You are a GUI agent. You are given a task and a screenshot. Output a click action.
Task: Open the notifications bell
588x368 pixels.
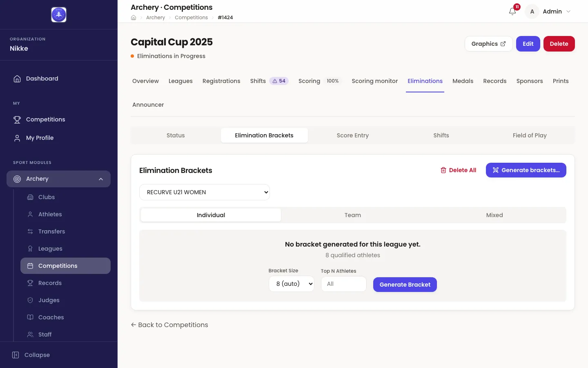tap(512, 11)
